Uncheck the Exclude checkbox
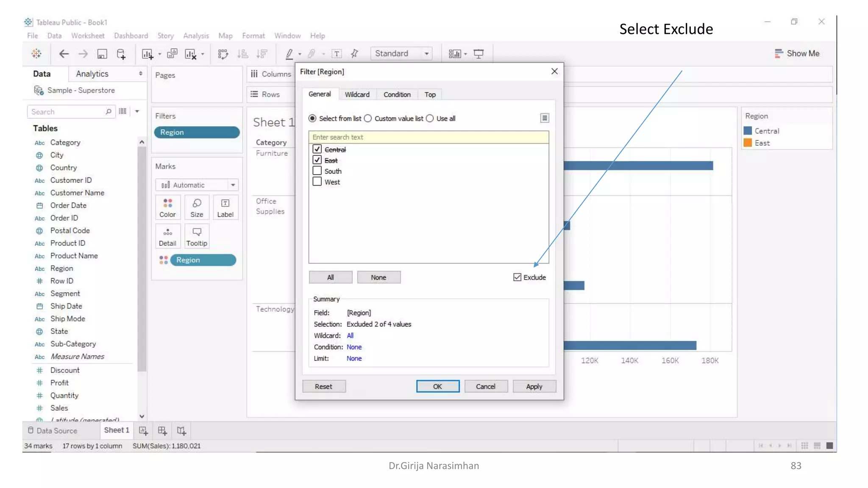 517,277
